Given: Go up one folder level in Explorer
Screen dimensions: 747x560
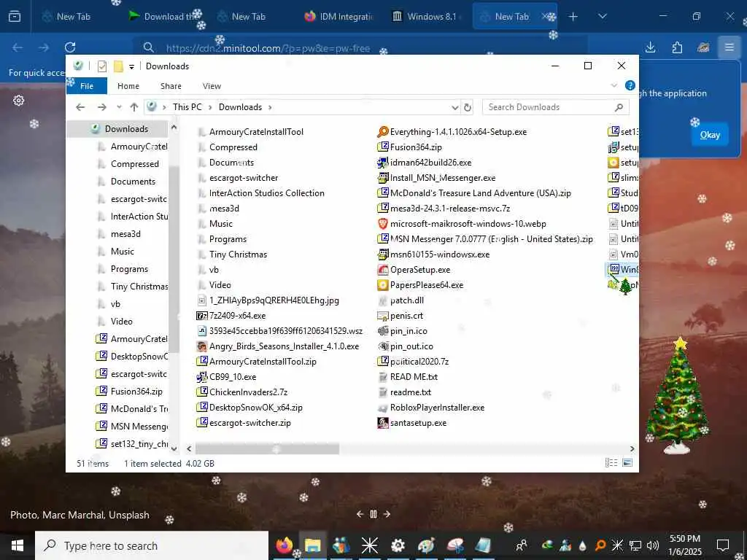Looking at the screenshot, I should point(134,107).
